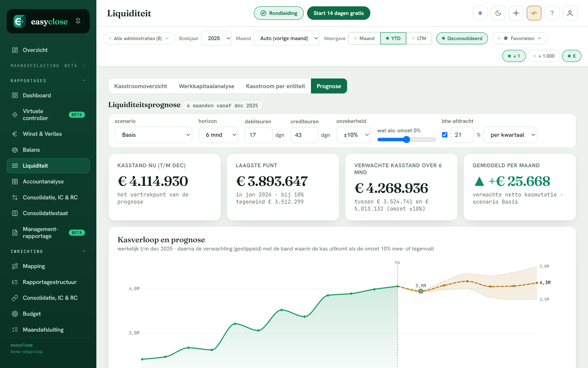Click the sparkle plus icon in header
Image resolution: width=588 pixels, height=368 pixels.
point(516,13)
